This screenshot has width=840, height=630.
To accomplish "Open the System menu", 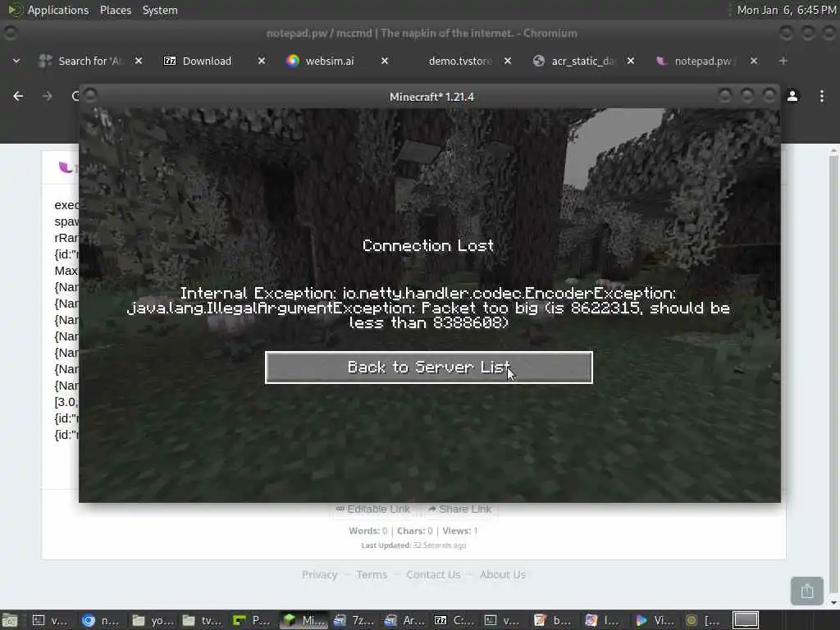I will point(160,10).
